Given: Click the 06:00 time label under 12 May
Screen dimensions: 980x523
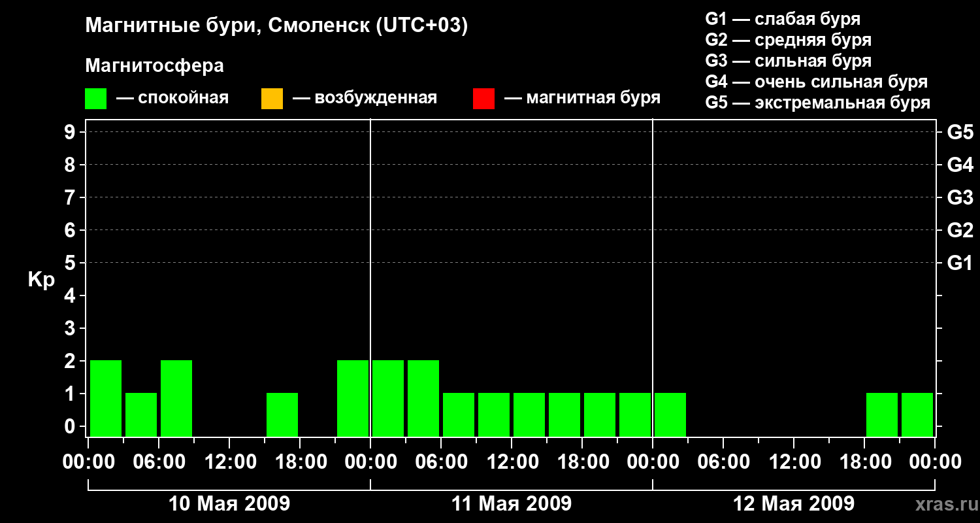Looking at the screenshot, I should click(723, 462).
